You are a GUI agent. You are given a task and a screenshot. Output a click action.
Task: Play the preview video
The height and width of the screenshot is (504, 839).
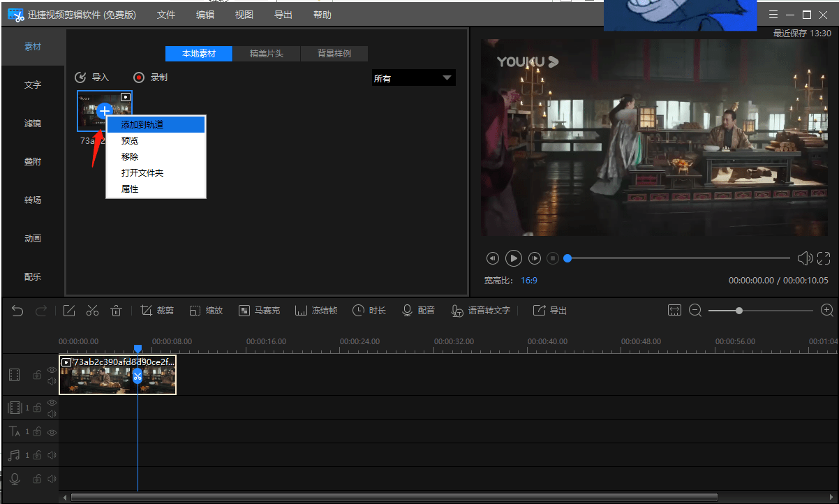click(514, 258)
